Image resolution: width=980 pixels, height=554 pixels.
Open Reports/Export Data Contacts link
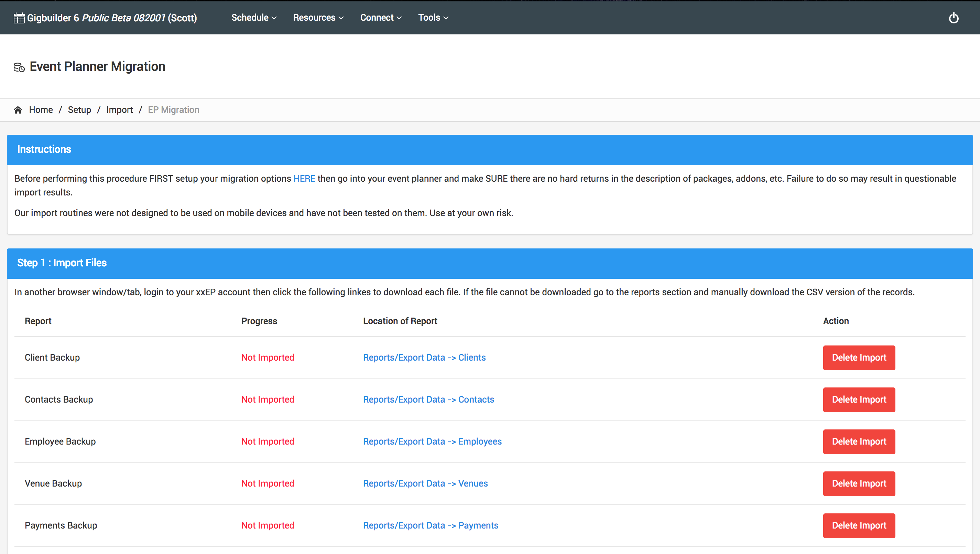(x=428, y=399)
